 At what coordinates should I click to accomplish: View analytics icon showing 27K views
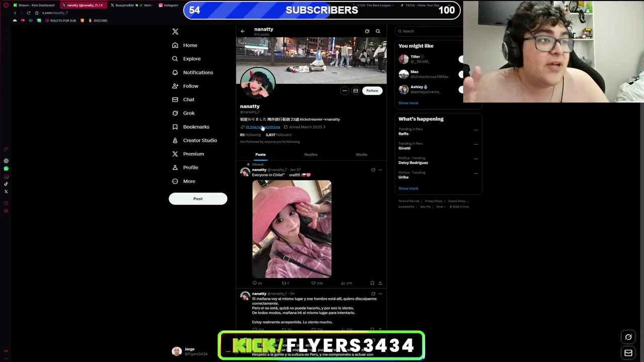(343, 283)
